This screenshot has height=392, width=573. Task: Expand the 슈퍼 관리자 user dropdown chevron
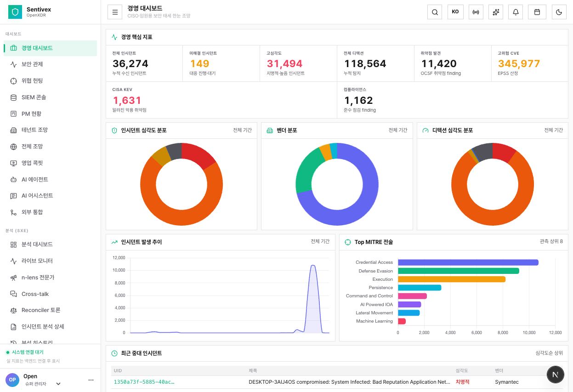tap(58, 384)
